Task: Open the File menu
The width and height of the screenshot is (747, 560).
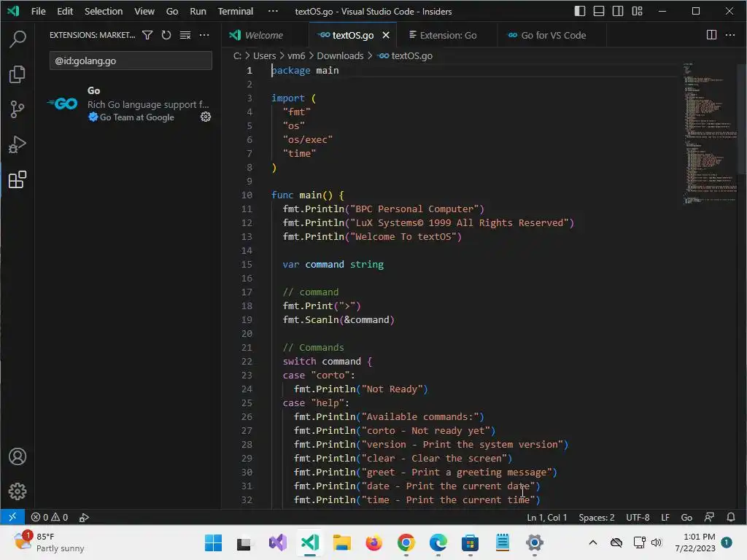Action: point(39,11)
